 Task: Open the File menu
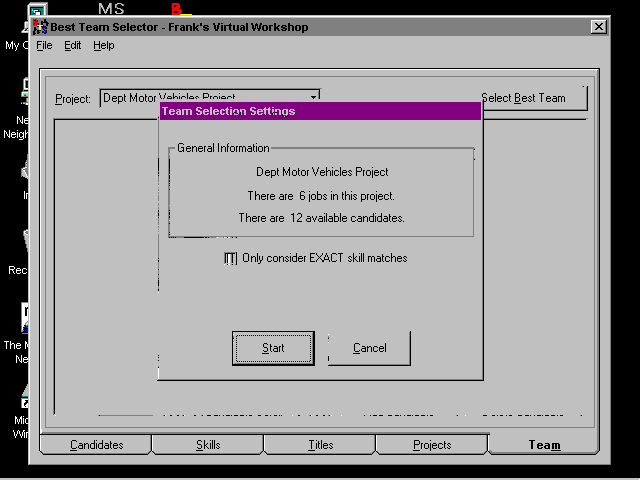44,46
